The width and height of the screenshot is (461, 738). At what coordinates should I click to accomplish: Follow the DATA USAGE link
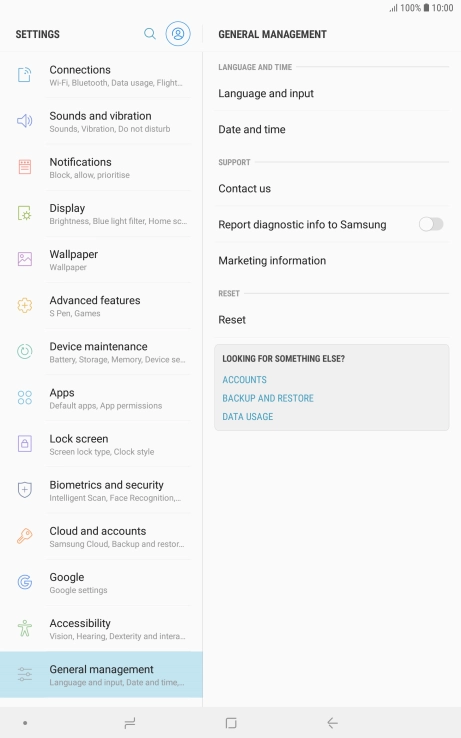pyautogui.click(x=248, y=417)
